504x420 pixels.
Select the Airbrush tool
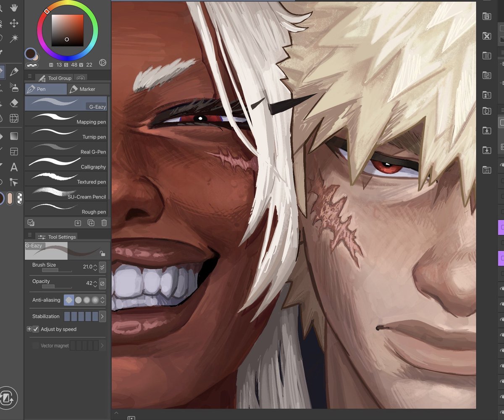pos(14,87)
